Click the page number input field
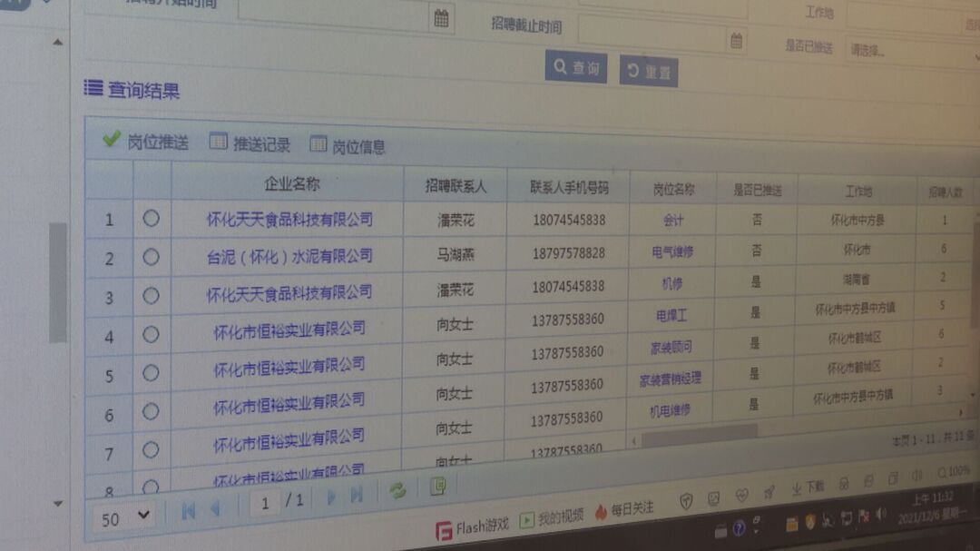Screen dimensions: 980x551 pos(266,504)
